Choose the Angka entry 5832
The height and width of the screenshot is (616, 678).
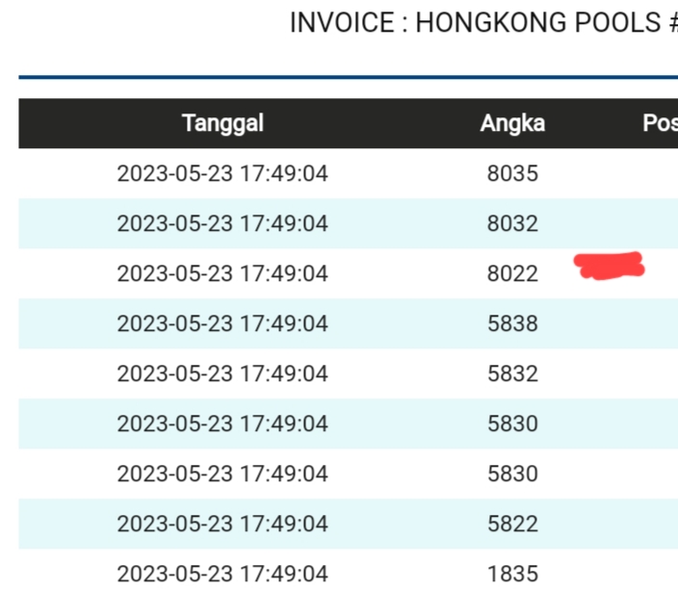tap(512, 374)
